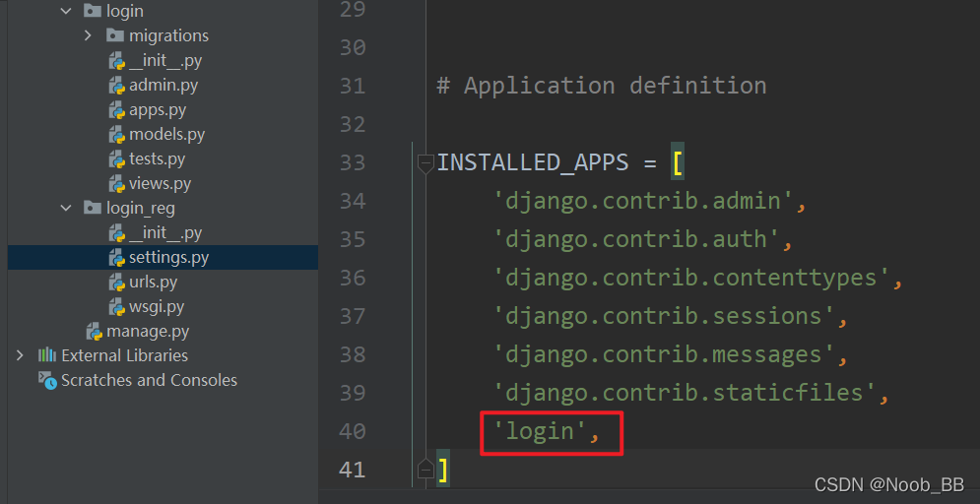Screen dimensions: 980x504
Task: Collapse INSTALLED_APPS fold marker on line 33
Action: [x=425, y=163]
